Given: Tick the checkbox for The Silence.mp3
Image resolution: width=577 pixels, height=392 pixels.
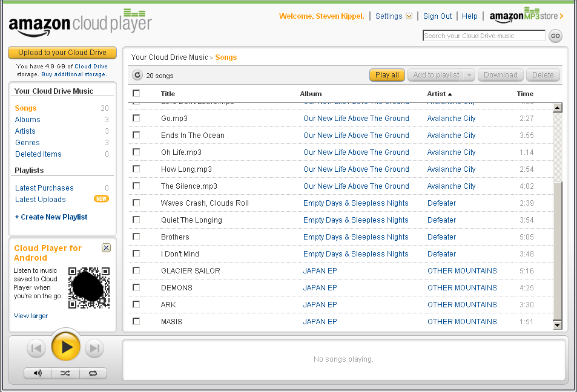Looking at the screenshot, I should (x=136, y=186).
